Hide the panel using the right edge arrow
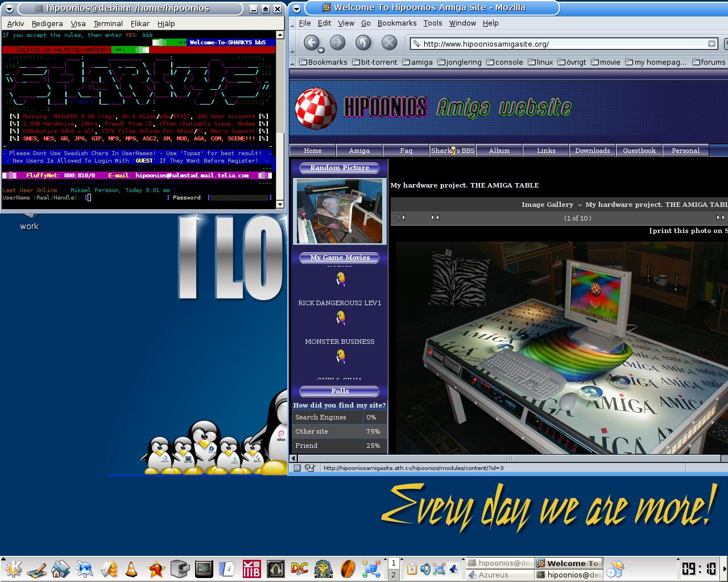 coord(725,568)
